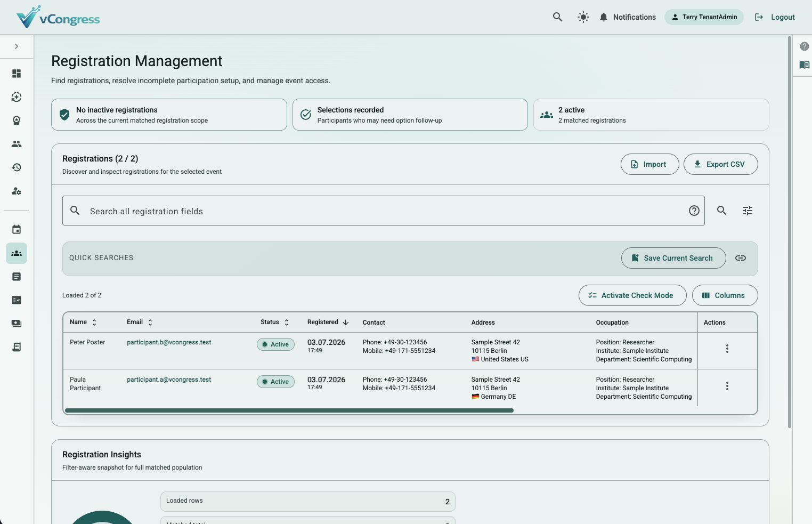Viewport: 812px width, 524px height.
Task: Run search with magnifier button beside field
Action: (x=721, y=211)
